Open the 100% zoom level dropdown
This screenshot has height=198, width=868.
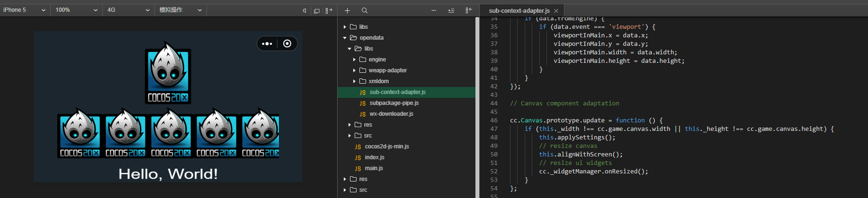pos(76,10)
